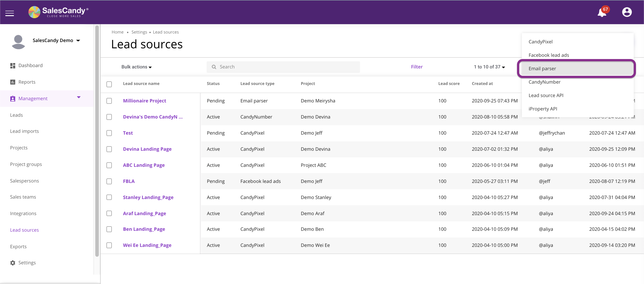
Task: Open the 1 to 10 of 37 pagination dropdown
Action: tap(489, 67)
